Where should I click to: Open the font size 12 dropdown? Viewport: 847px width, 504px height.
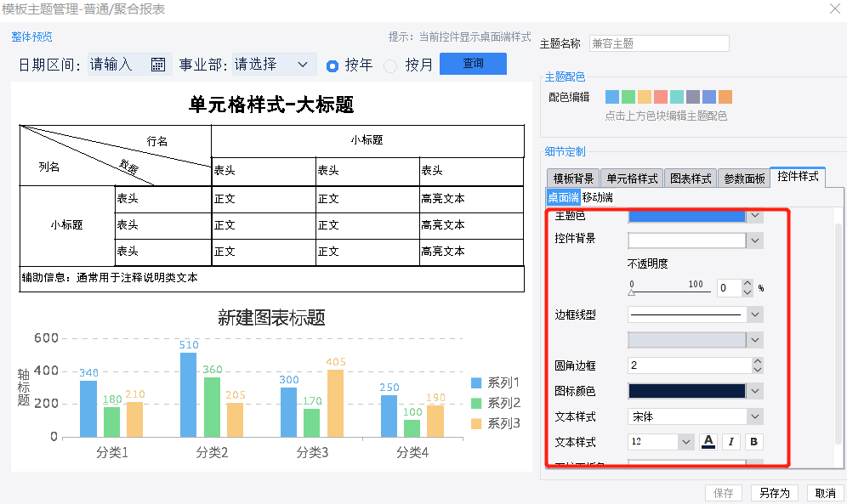[685, 442]
